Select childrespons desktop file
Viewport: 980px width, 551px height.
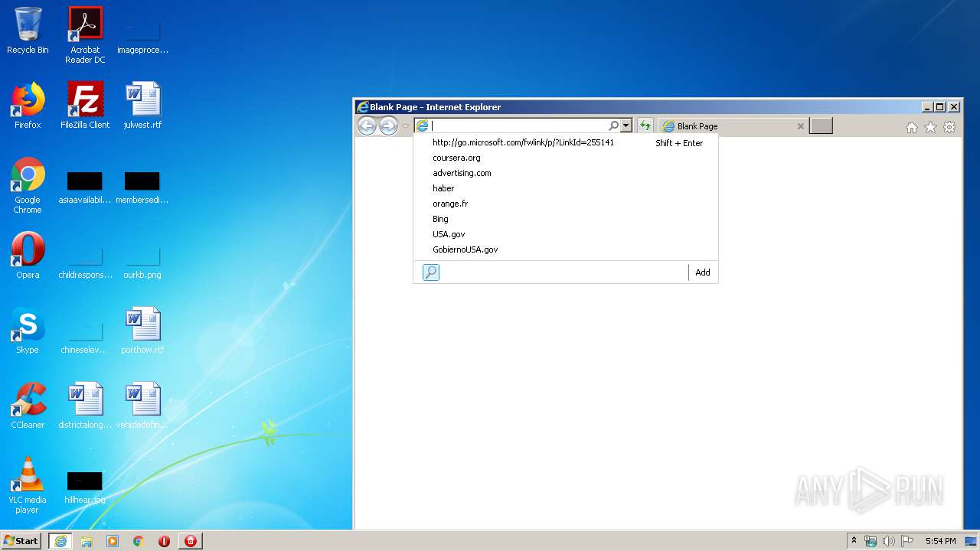(x=85, y=262)
